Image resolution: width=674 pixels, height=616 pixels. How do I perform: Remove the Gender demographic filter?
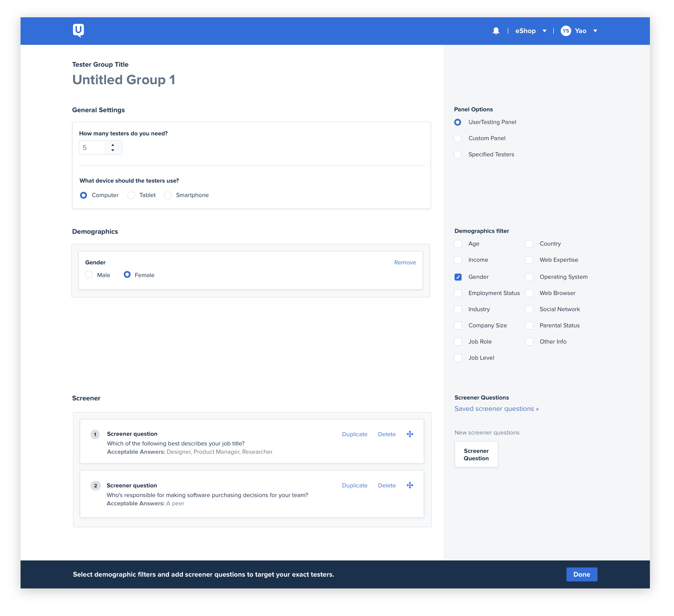tap(405, 262)
